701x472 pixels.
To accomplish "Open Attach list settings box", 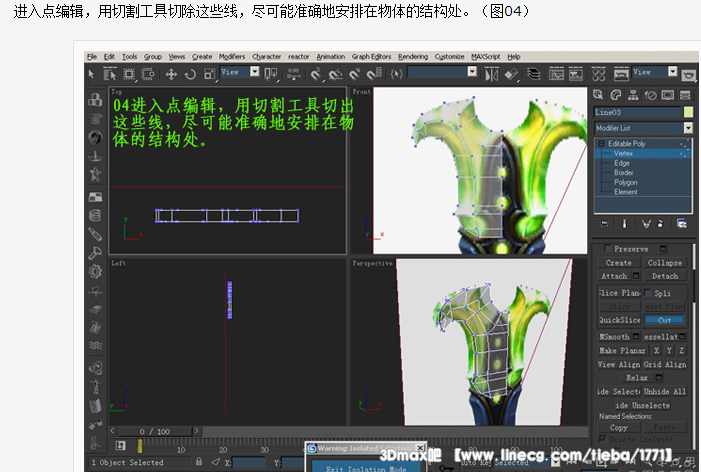I will (x=636, y=276).
